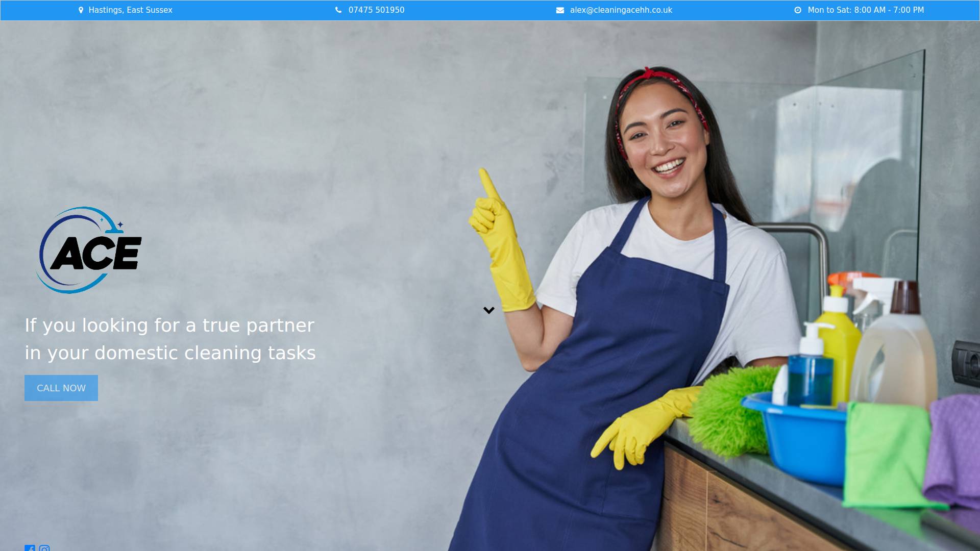Screen dimensions: 980x551
Task: Click the envelope email icon
Action: click(560, 10)
